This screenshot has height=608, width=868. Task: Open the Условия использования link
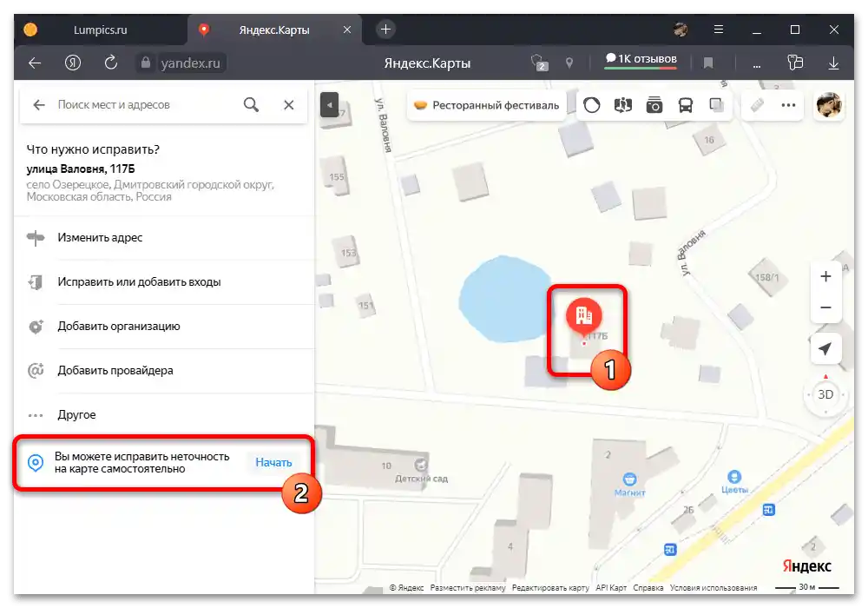tap(713, 588)
